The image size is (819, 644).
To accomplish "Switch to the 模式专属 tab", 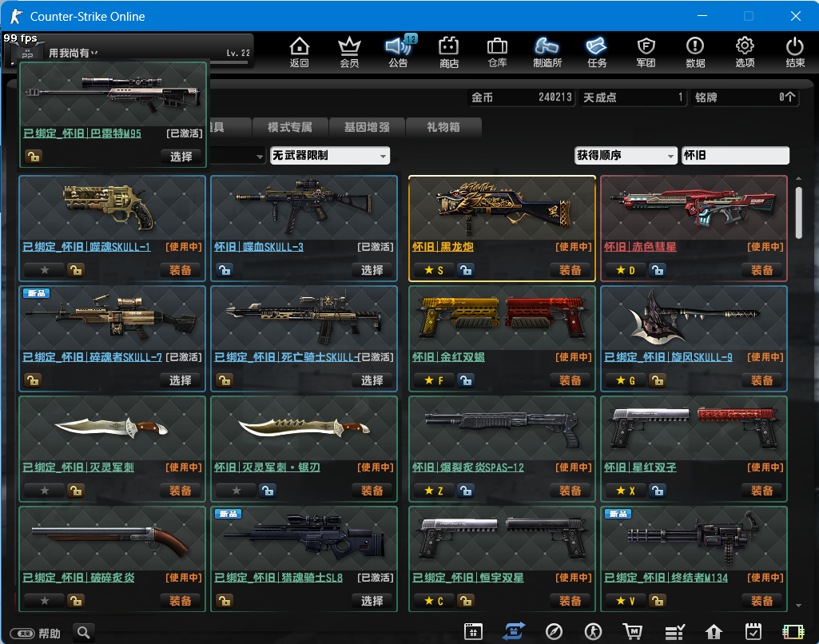I will click(x=290, y=127).
